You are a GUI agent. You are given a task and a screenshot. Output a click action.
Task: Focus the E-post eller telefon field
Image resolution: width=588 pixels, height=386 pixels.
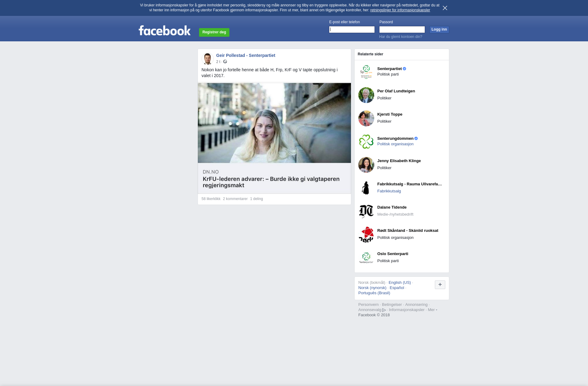(352, 29)
